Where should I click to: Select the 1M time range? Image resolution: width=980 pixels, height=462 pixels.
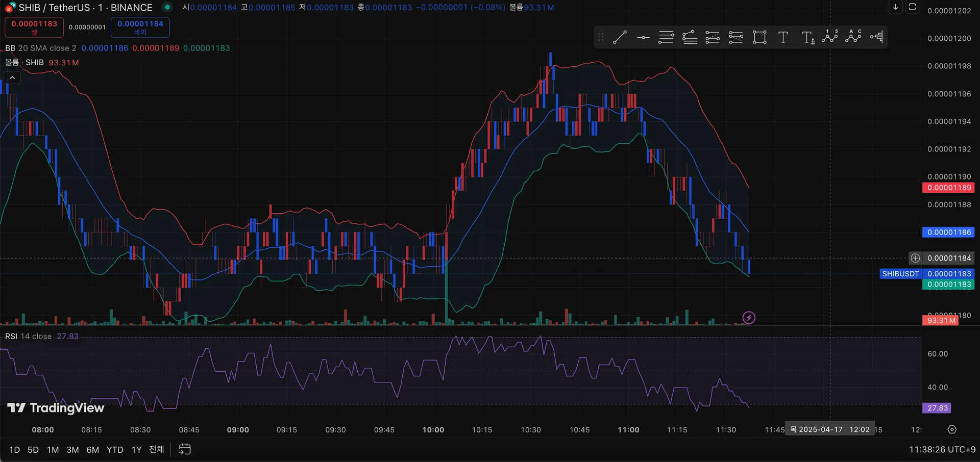coord(53,450)
